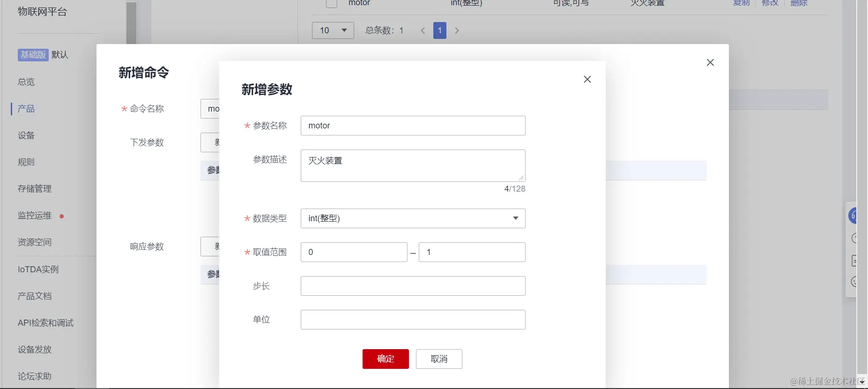Screen dimensions: 868x389
Task: Edit the maximum 取值范围 value 1
Action: click(x=472, y=252)
